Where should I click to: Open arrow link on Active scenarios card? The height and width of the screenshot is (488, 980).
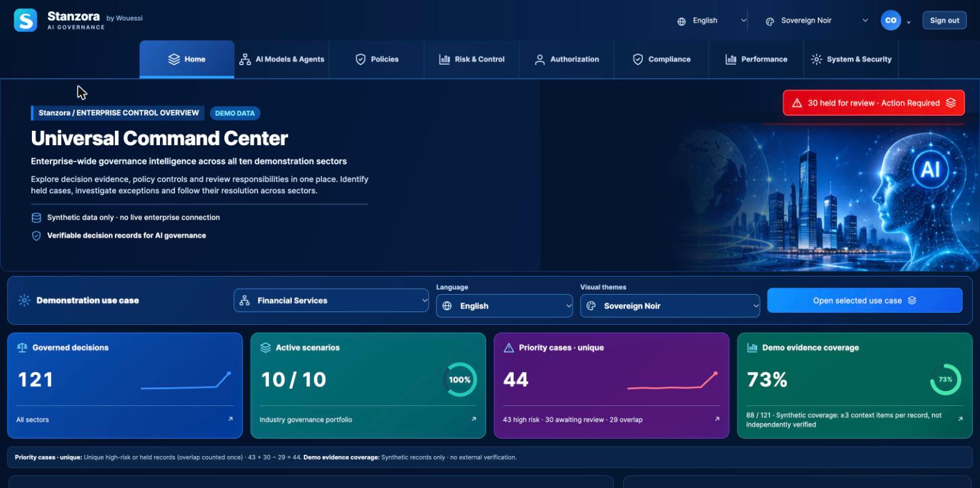473,419
